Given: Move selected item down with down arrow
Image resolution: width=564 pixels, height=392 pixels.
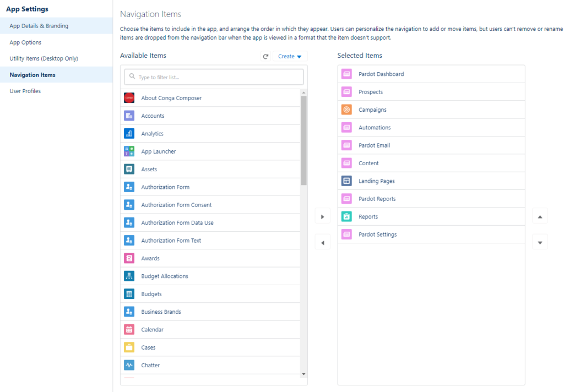Looking at the screenshot, I should point(540,242).
